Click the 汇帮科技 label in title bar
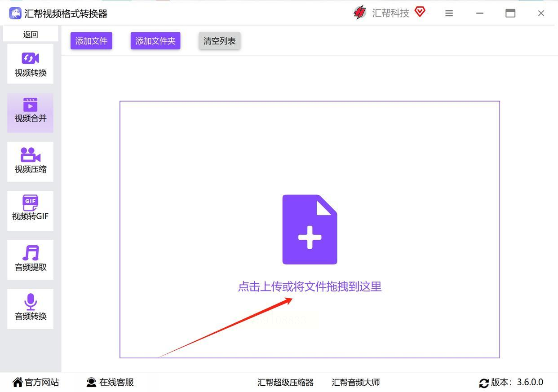Screen dimensions: 558x392 390,13
